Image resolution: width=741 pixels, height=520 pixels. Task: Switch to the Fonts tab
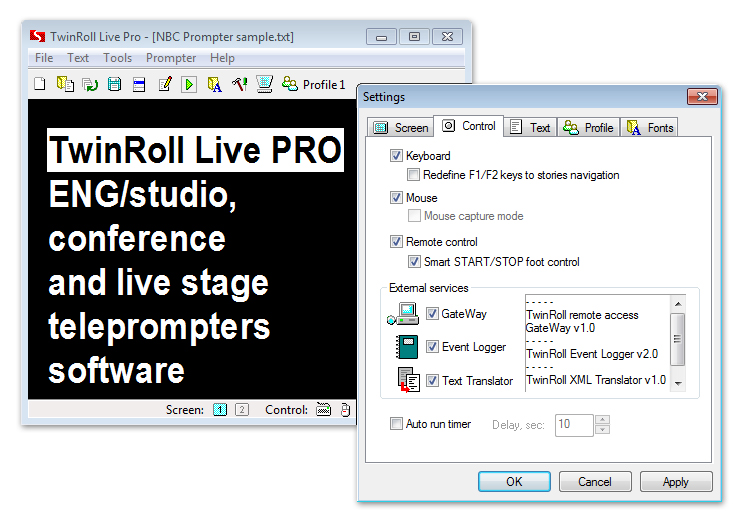click(x=650, y=127)
